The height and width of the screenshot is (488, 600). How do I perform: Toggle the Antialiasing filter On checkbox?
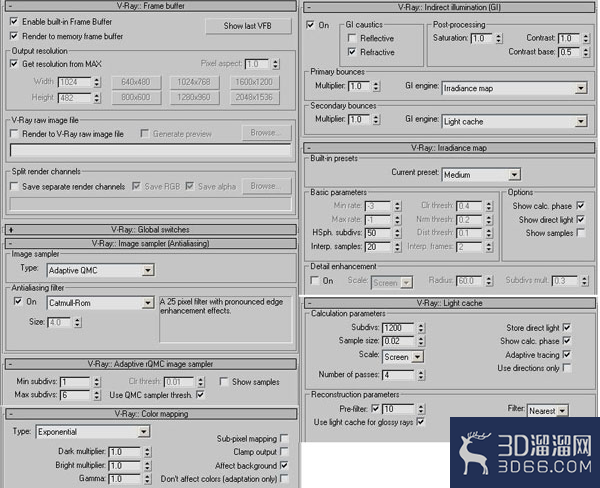[18, 302]
